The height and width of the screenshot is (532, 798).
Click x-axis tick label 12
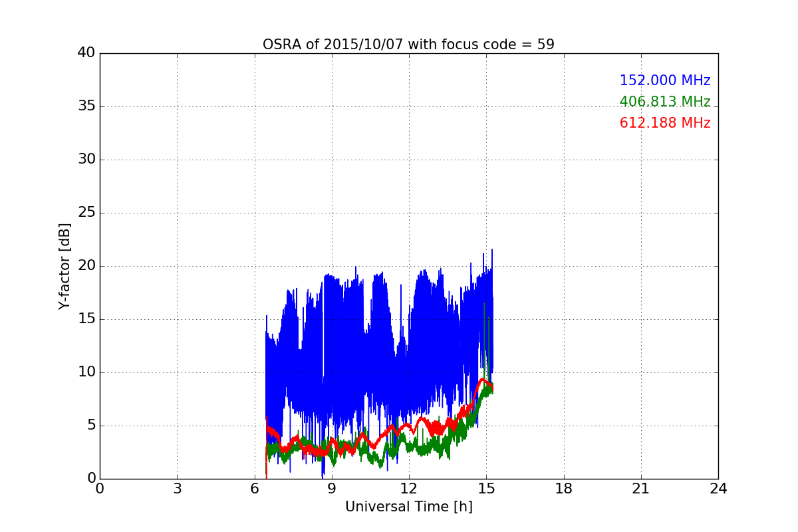[409, 489]
